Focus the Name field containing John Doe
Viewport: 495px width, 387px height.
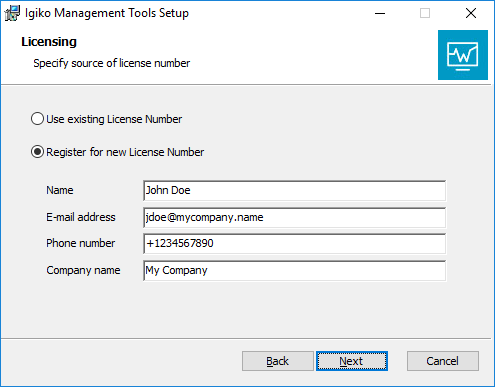(x=294, y=191)
